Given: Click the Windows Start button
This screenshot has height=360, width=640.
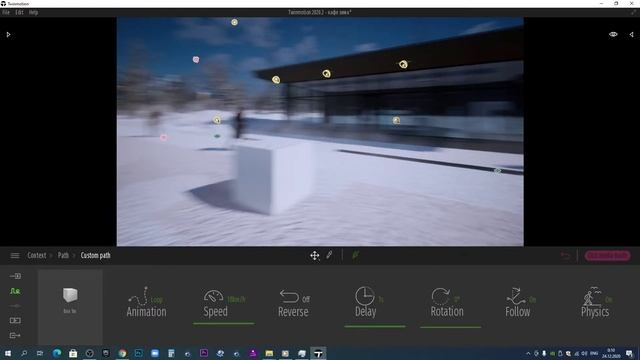Looking at the screenshot, I should tap(7, 353).
